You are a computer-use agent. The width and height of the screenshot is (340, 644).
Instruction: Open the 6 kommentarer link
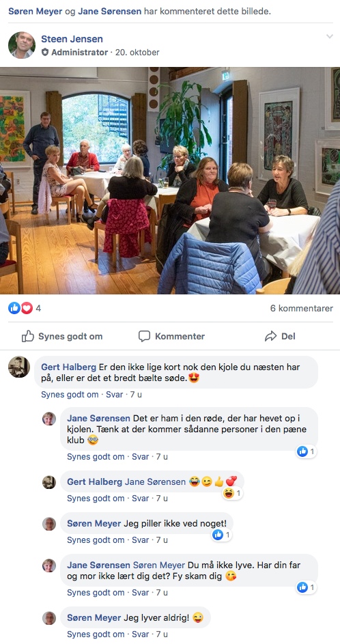click(301, 309)
